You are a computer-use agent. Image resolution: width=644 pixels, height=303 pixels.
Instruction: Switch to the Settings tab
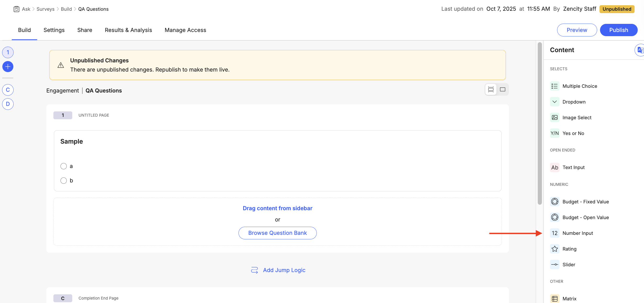[x=54, y=30]
